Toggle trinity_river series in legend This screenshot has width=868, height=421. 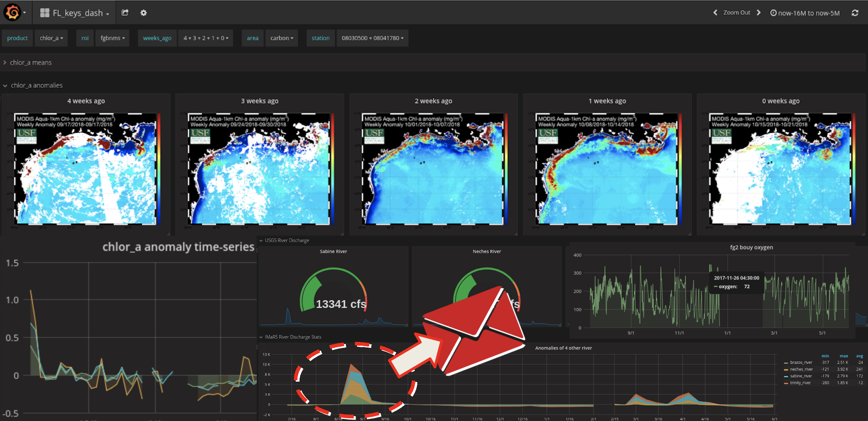click(800, 383)
